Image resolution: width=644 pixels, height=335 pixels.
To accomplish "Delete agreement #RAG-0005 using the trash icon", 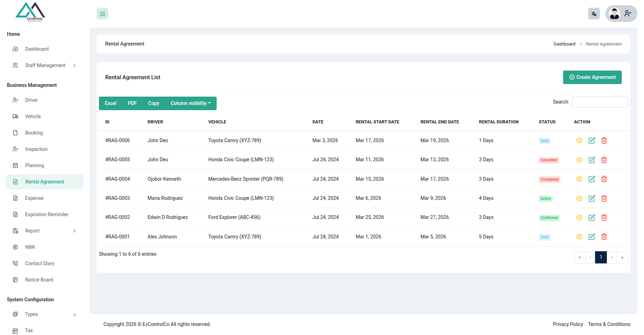I will 604,160.
